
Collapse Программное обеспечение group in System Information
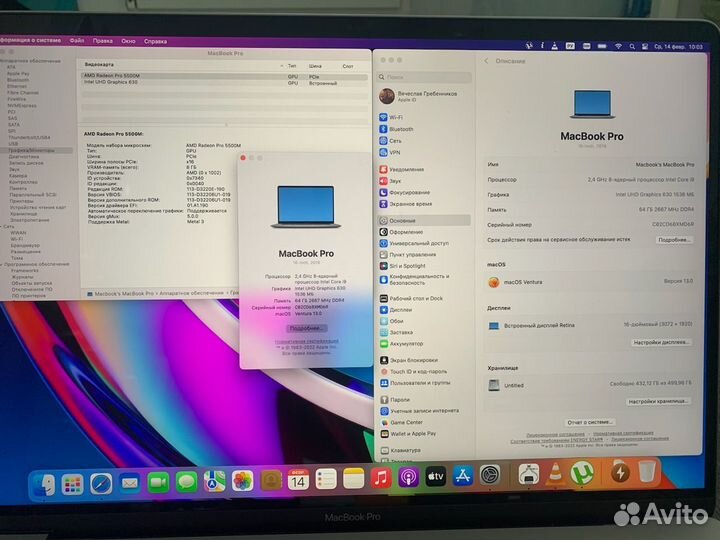pos(2,264)
